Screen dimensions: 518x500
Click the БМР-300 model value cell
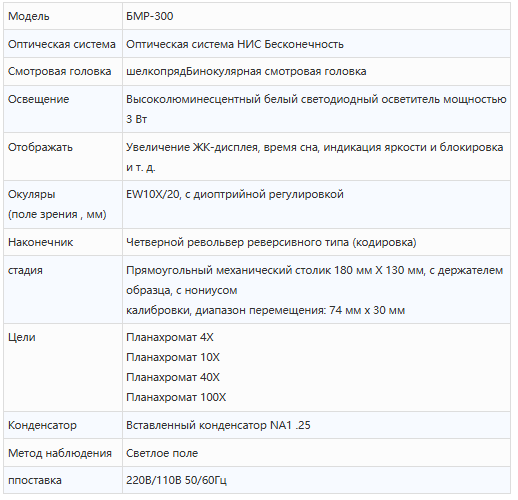pyautogui.click(x=316, y=16)
